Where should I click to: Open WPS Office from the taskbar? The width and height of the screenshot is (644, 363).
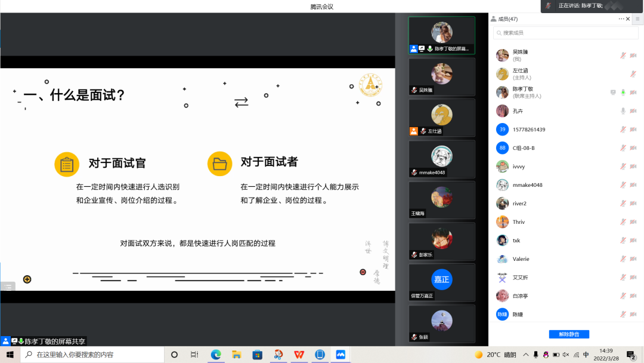(299, 355)
